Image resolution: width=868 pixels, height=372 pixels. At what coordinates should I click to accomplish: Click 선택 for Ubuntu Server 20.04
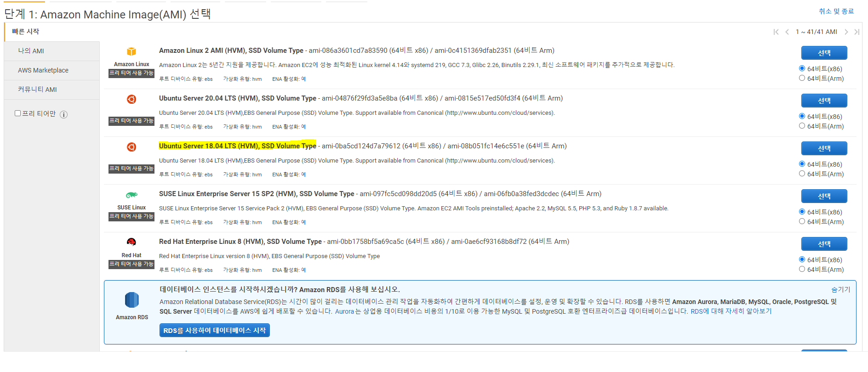click(824, 101)
